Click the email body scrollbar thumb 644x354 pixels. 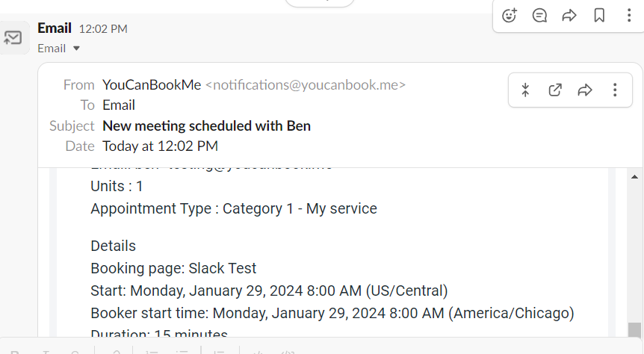point(634,330)
